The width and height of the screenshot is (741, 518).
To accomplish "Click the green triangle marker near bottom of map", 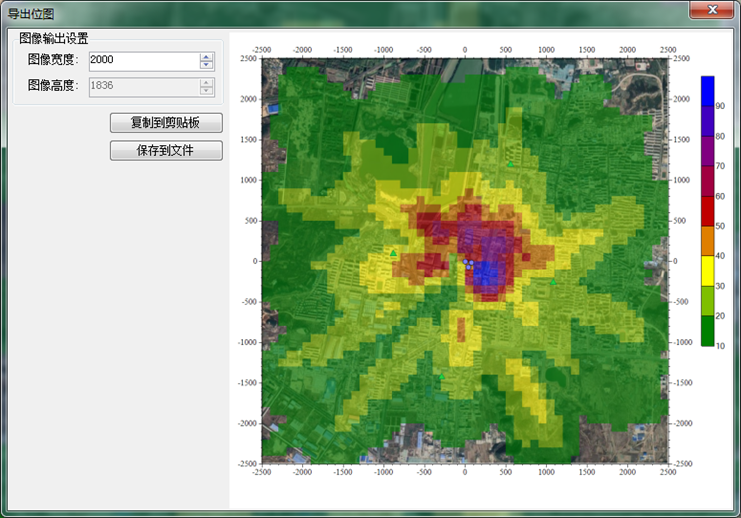I will pos(440,377).
